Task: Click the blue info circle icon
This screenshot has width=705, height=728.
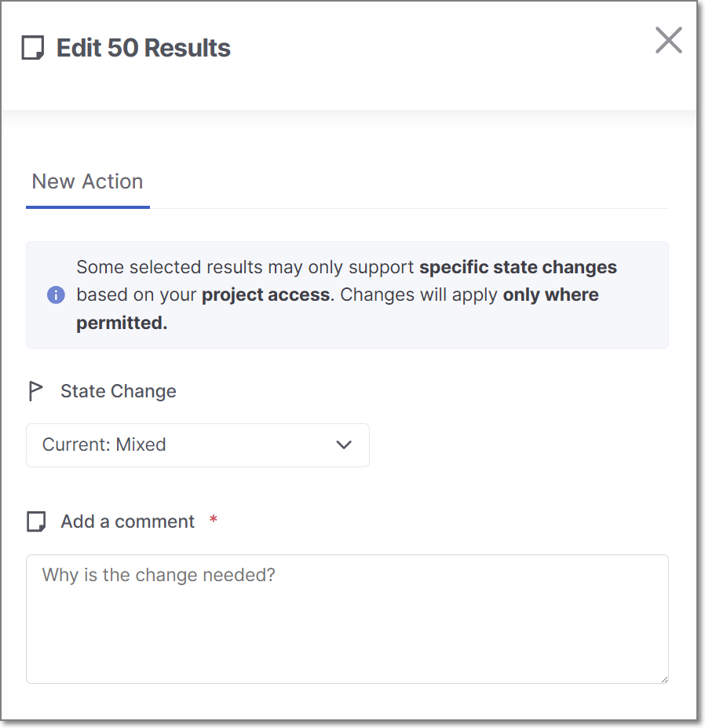Action: click(x=56, y=295)
